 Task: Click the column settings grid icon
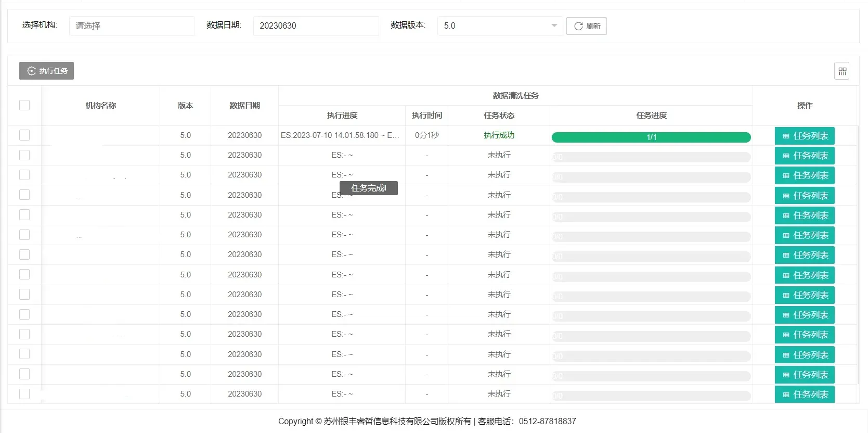tap(841, 71)
